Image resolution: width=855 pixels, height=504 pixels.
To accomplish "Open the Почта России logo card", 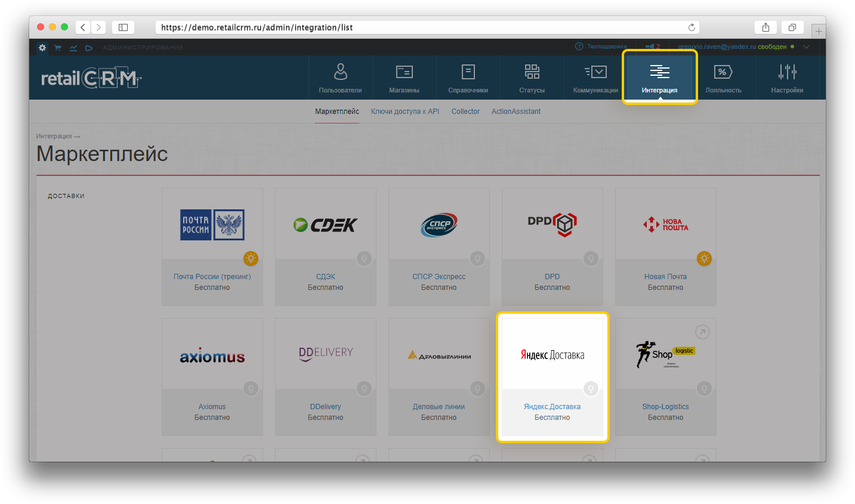I will tap(212, 224).
